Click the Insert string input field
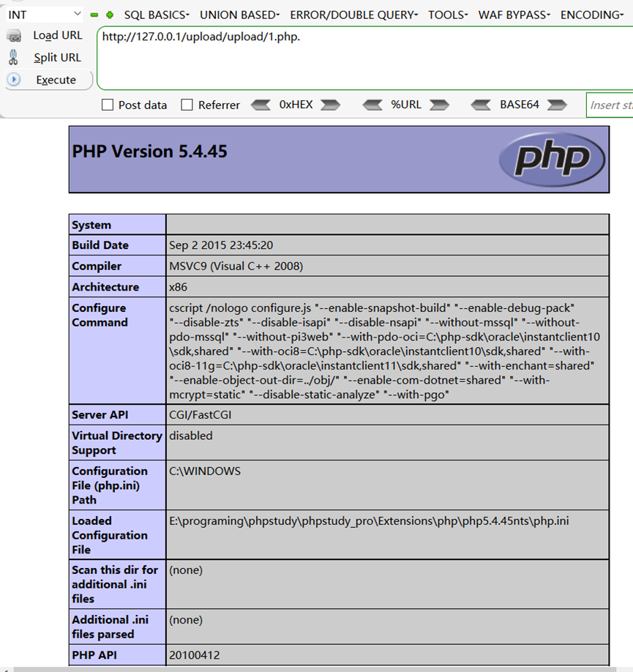 tap(610, 105)
